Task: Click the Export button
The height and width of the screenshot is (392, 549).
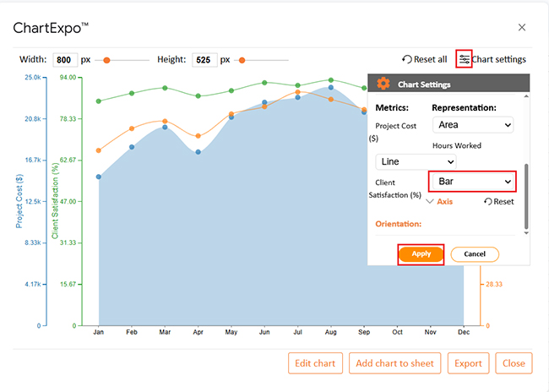Action: tap(468, 363)
